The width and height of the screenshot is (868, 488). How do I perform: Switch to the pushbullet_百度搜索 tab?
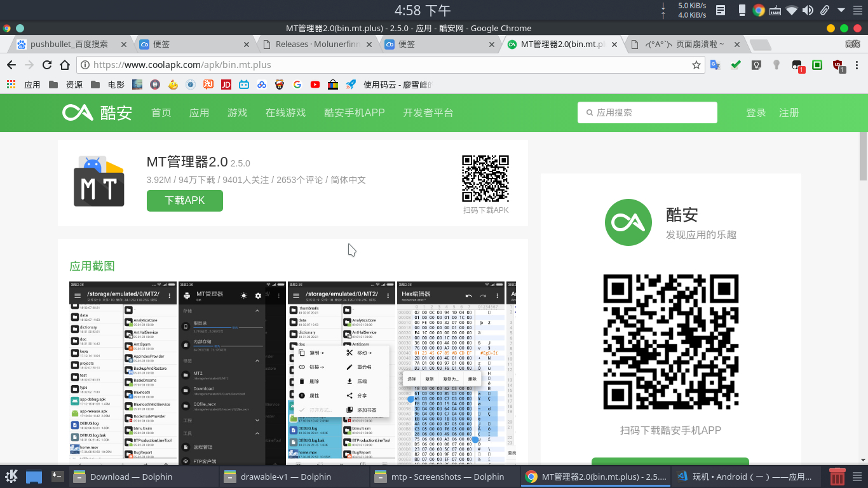70,44
